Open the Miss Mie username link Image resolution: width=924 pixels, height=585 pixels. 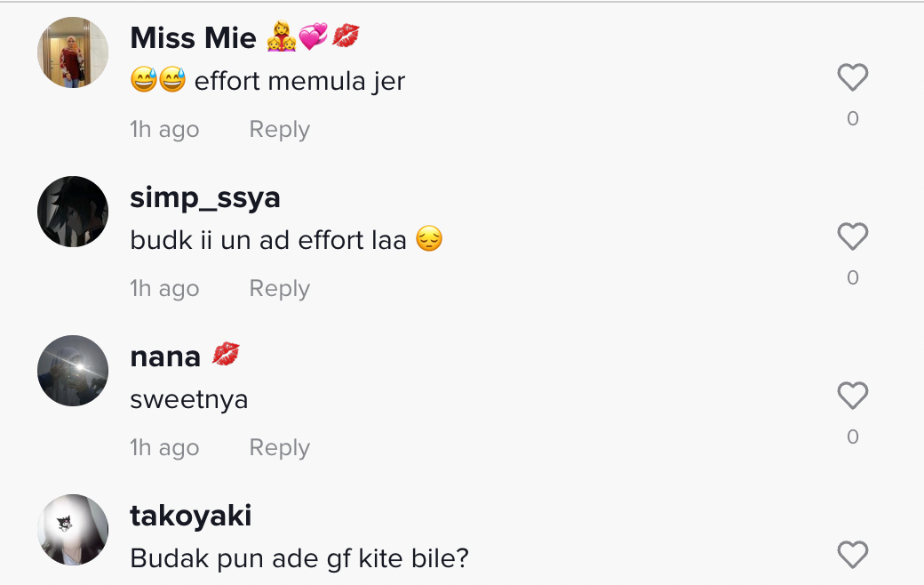pyautogui.click(x=193, y=38)
